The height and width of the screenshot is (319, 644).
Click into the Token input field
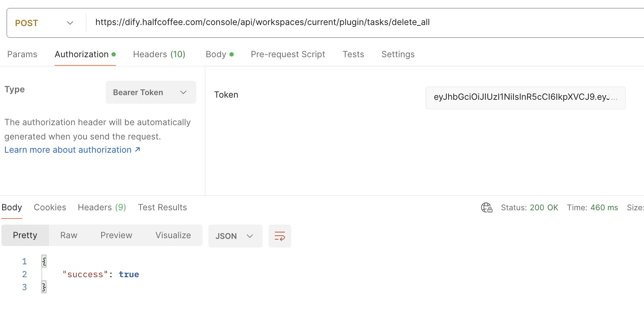(525, 97)
